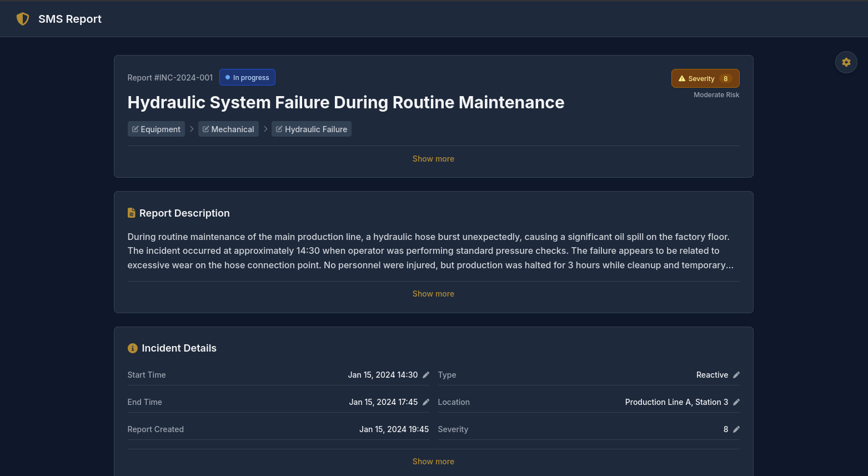
Task: Edit Severity value pencil icon in details
Action: (736, 429)
